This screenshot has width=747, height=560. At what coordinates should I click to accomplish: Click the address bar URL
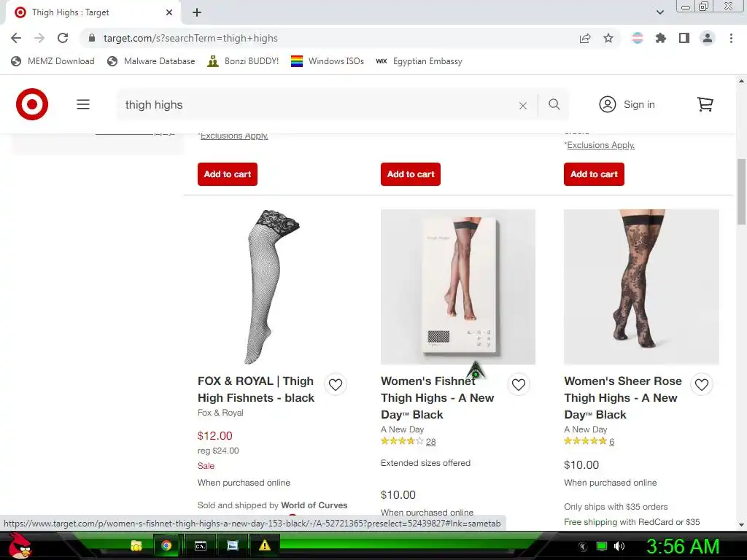pos(190,38)
